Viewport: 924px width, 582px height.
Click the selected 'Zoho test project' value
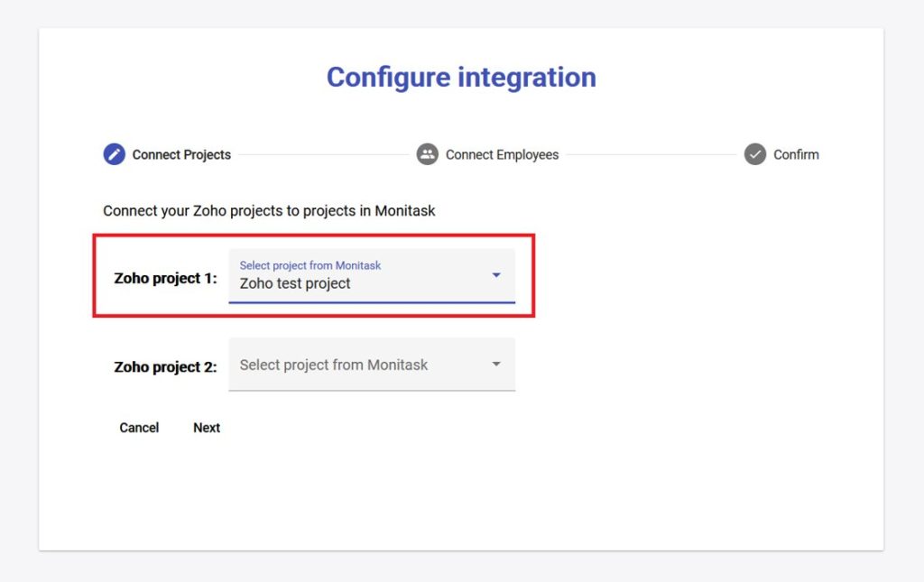(x=295, y=283)
